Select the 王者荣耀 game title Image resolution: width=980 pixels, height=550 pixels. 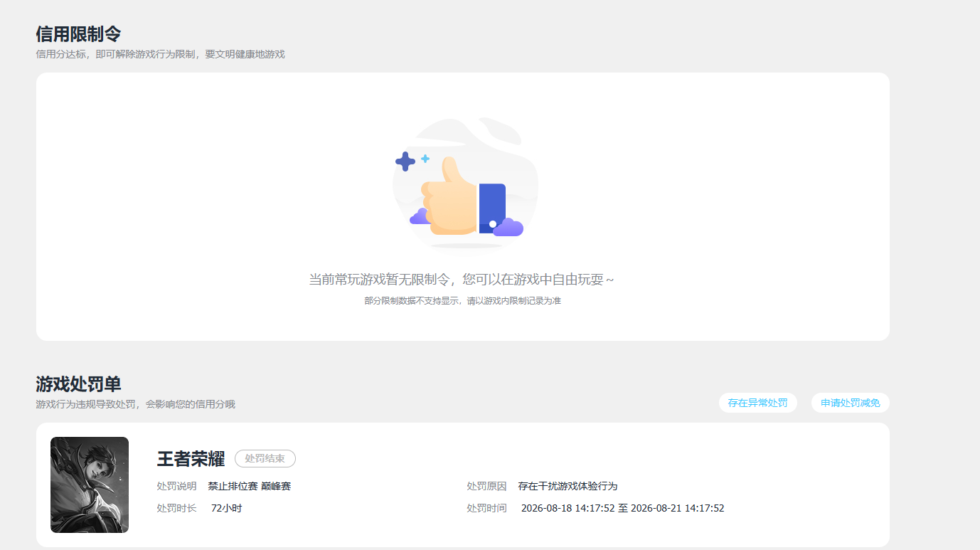(x=191, y=459)
